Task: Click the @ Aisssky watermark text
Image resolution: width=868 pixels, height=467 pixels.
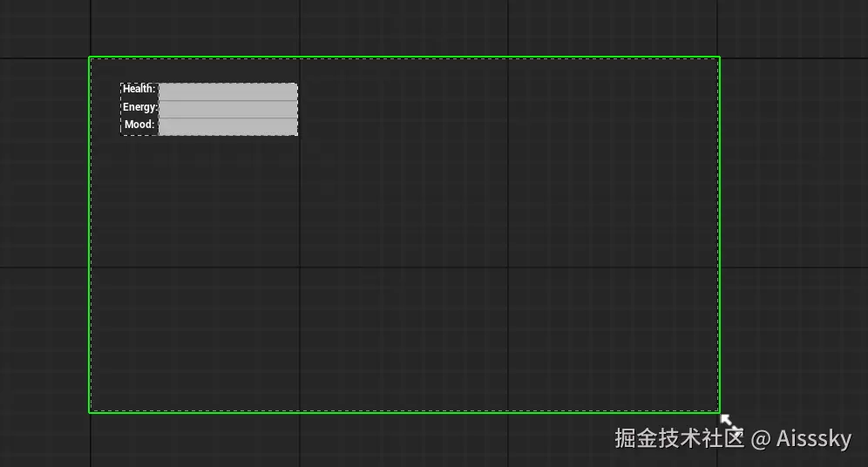Action: (x=801, y=439)
